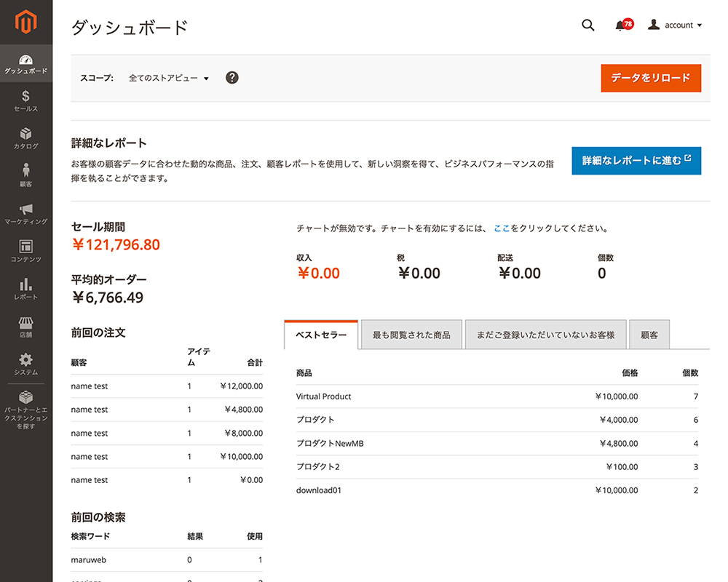728x582 pixels.
Task: Click the ￥4,800.00 order total in 前回の注文
Action: (x=243, y=410)
